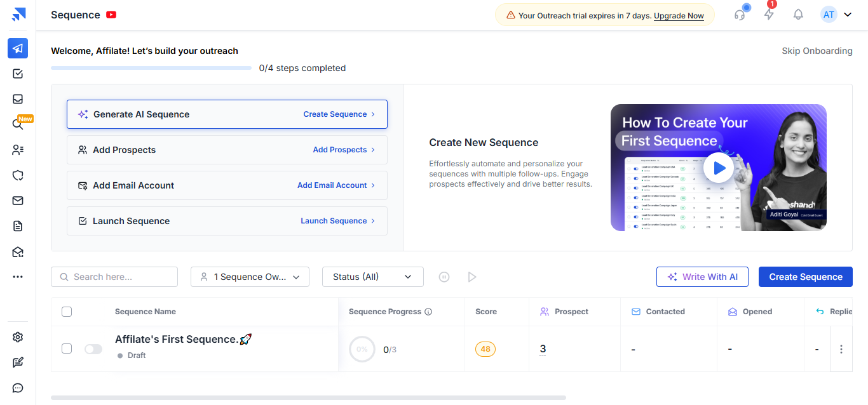Open the Tasks checklist sidebar icon
Viewport: 868px width, 405px height.
[x=18, y=74]
